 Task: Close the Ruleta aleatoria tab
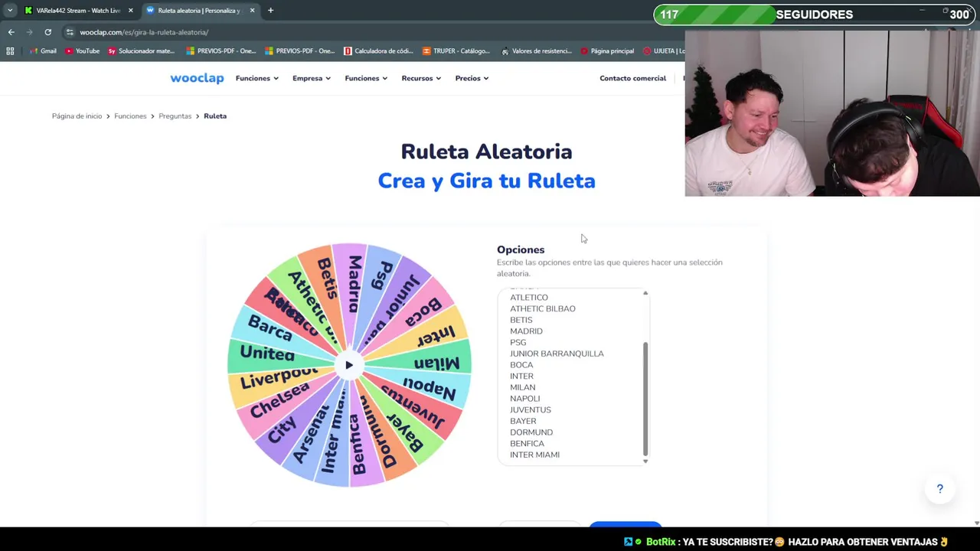pos(252,11)
